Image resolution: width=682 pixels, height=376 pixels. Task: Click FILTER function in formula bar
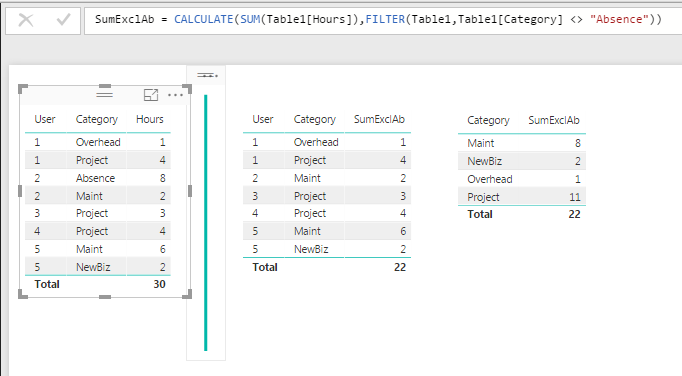(x=385, y=19)
